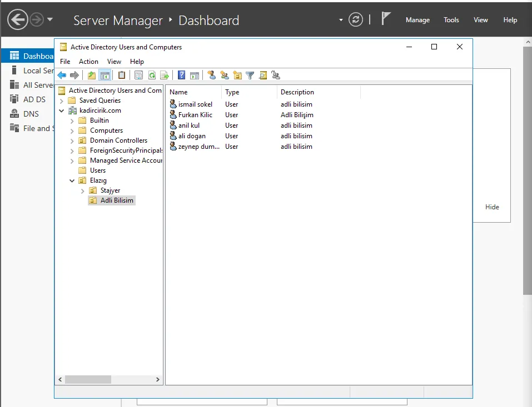Viewport: 532px width, 407px height.
Task: Toggle the Show/Hide Console Tree toolbar icon
Action: [x=105, y=75]
